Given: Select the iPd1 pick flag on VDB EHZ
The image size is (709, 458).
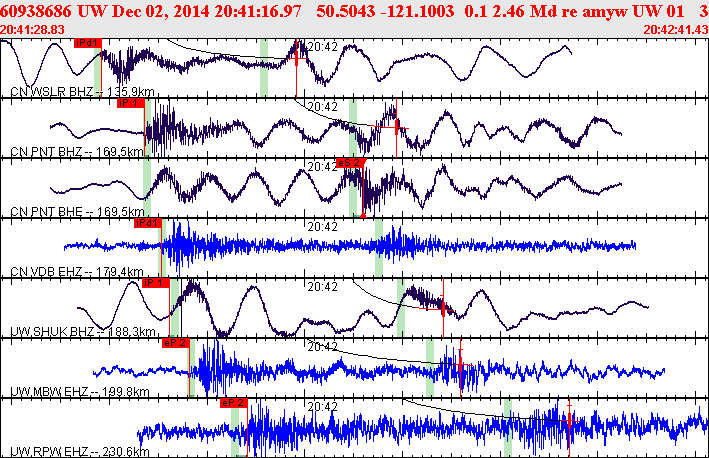Looking at the screenshot, I should (148, 223).
